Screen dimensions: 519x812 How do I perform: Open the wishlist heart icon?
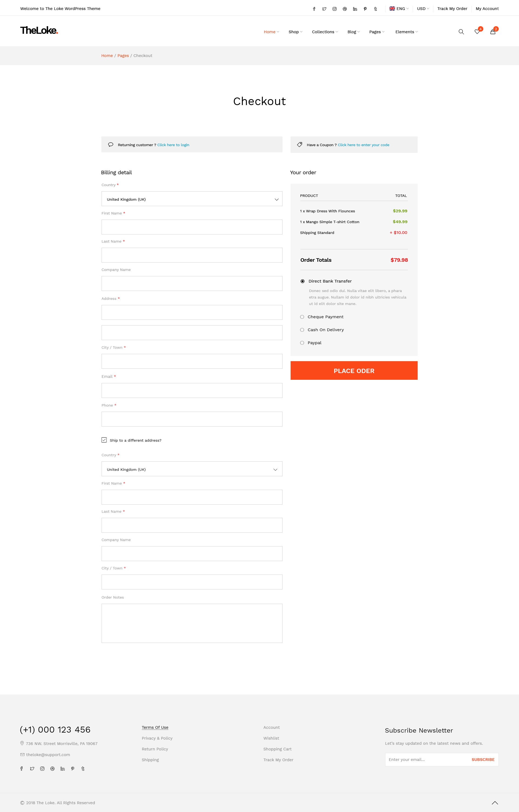pyautogui.click(x=477, y=32)
